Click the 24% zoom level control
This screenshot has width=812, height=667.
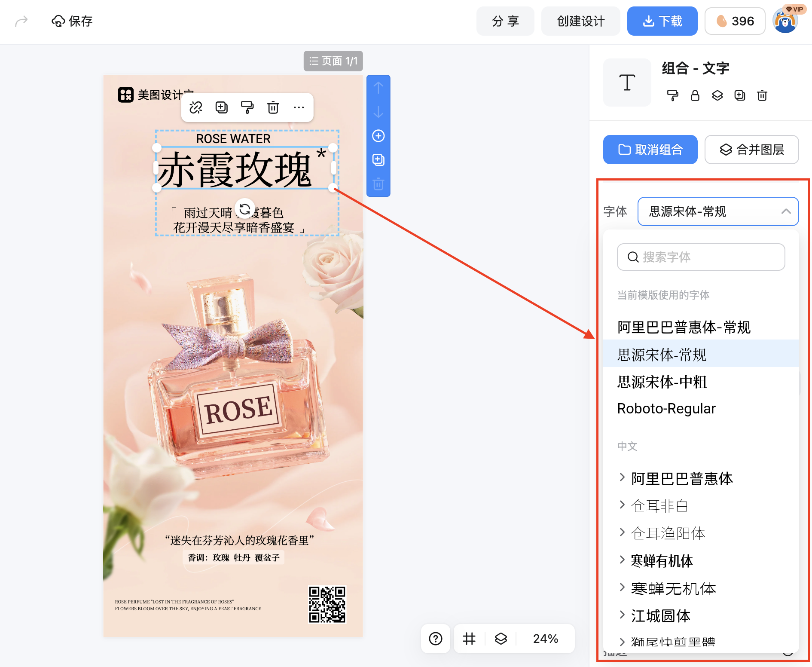(x=545, y=639)
